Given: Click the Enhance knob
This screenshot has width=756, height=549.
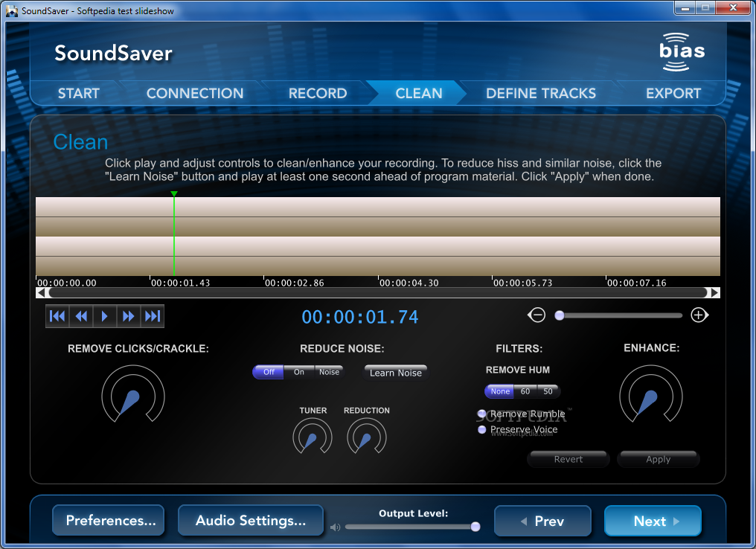Looking at the screenshot, I should click(x=651, y=394).
